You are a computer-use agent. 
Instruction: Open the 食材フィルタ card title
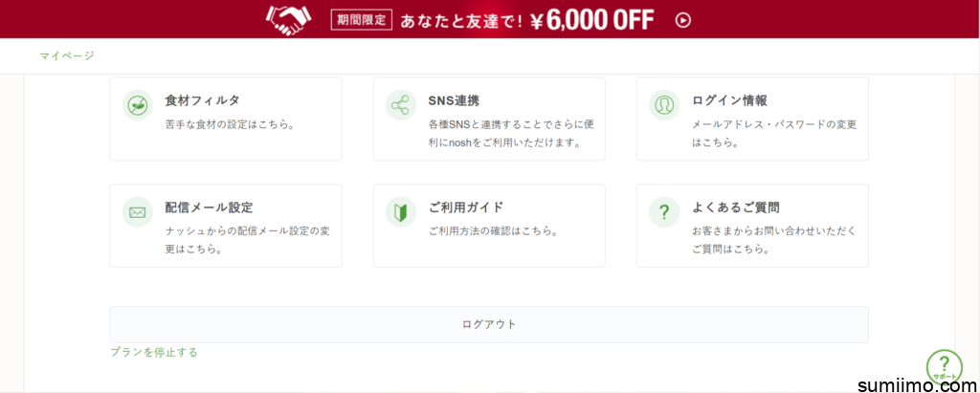[x=202, y=100]
